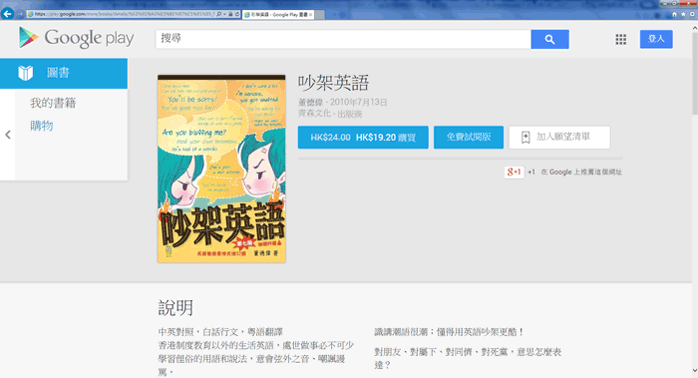Open a new blank tab

pos(320,15)
